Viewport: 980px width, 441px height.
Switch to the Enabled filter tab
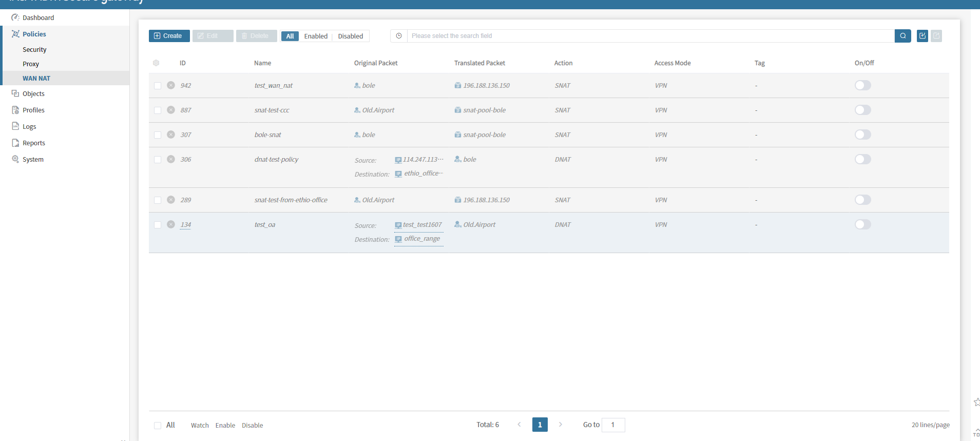point(316,36)
